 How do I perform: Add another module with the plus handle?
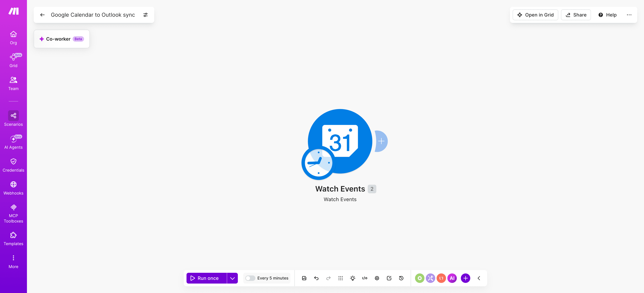381,141
